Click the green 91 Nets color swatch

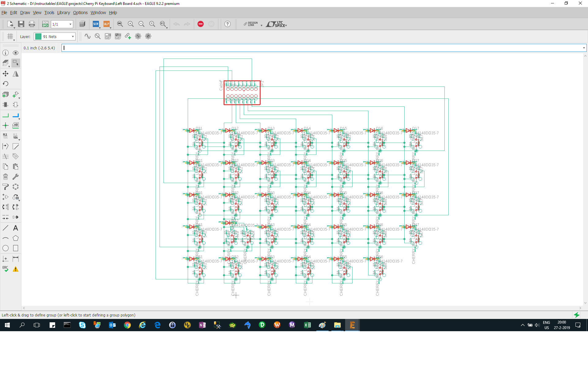click(38, 36)
